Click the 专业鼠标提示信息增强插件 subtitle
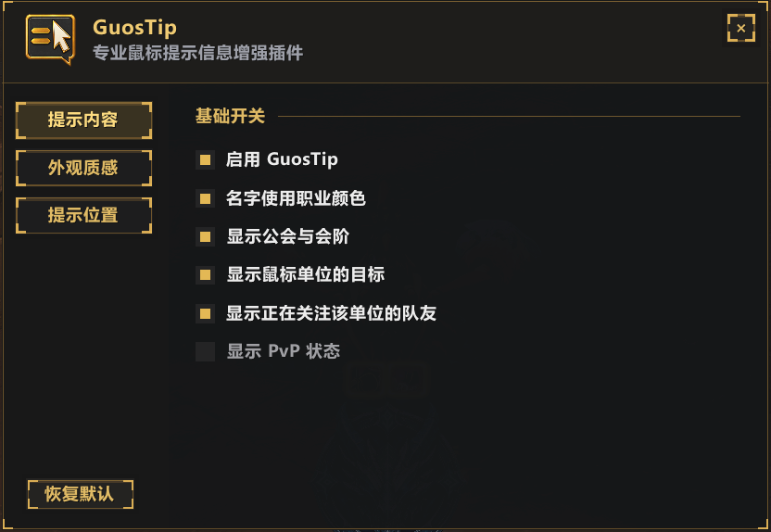 click(x=197, y=53)
